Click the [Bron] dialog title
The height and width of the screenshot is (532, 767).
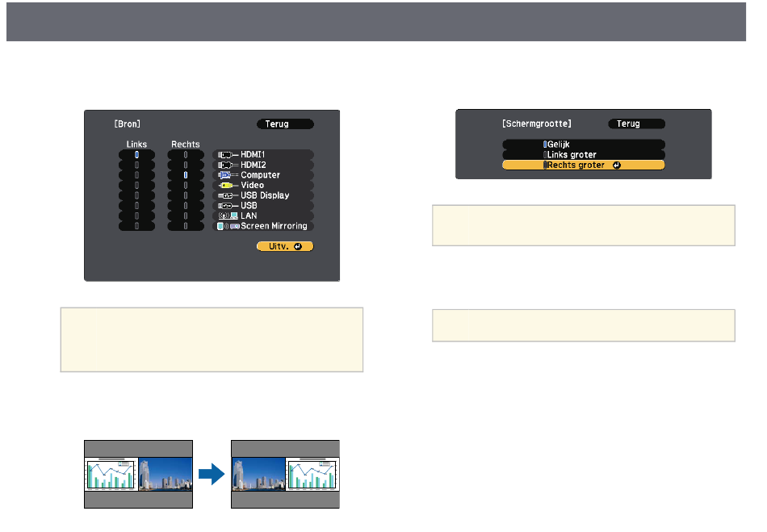(x=128, y=124)
